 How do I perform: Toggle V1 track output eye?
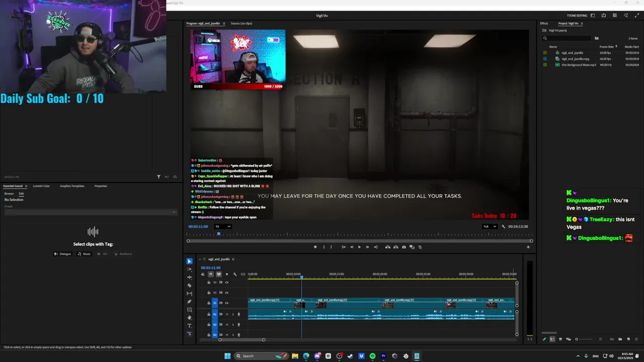click(226, 303)
